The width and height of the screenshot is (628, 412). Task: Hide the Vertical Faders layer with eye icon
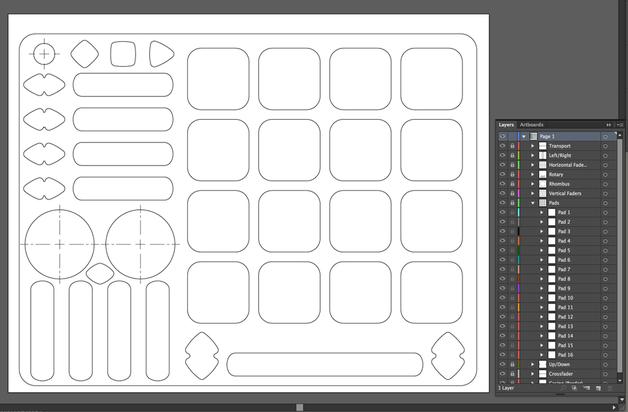point(503,194)
